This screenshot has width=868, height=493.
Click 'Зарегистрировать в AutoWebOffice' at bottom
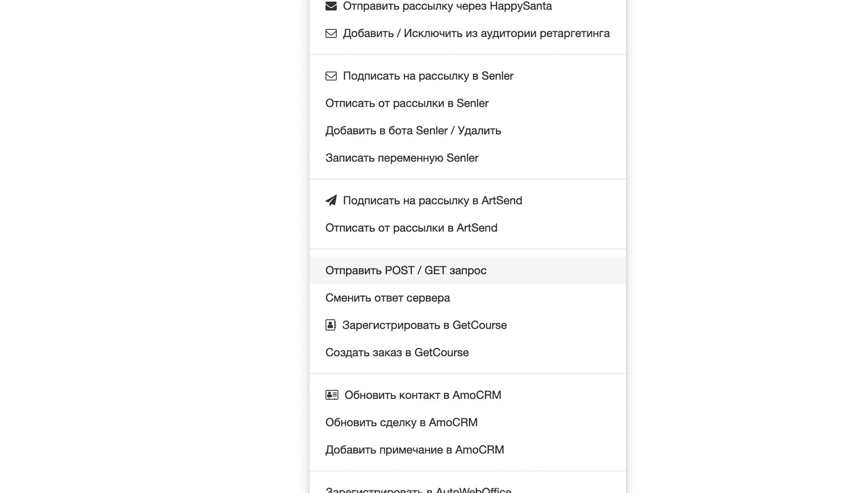pyautogui.click(x=418, y=490)
